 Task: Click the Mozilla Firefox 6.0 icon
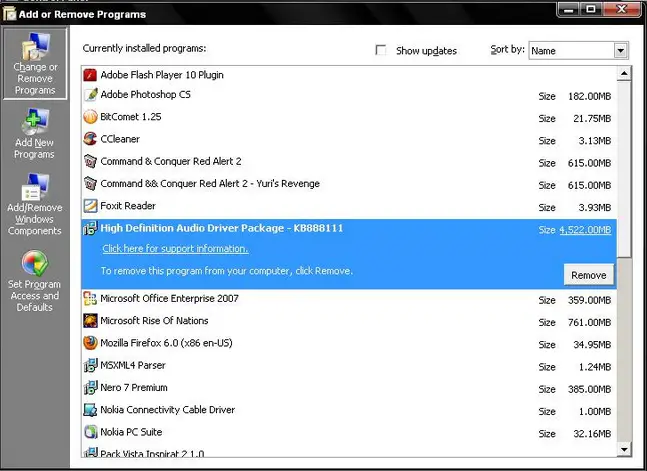tap(90, 343)
